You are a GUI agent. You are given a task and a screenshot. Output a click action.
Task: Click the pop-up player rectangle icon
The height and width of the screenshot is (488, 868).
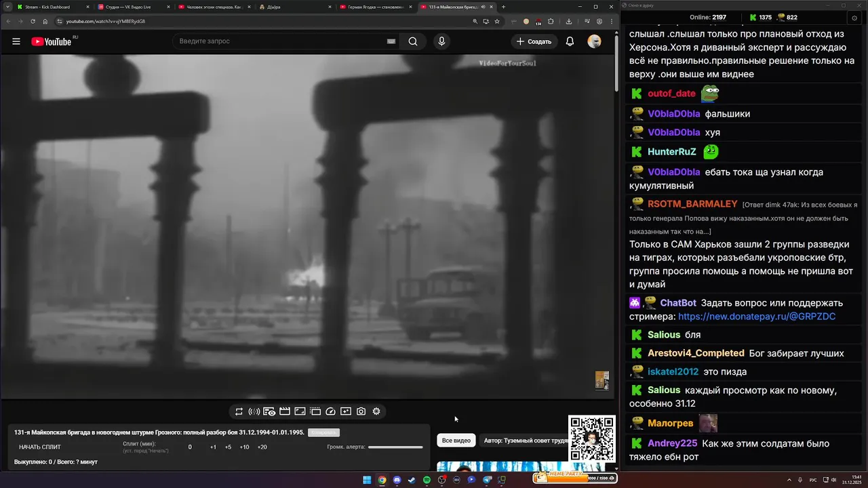pyautogui.click(x=300, y=411)
